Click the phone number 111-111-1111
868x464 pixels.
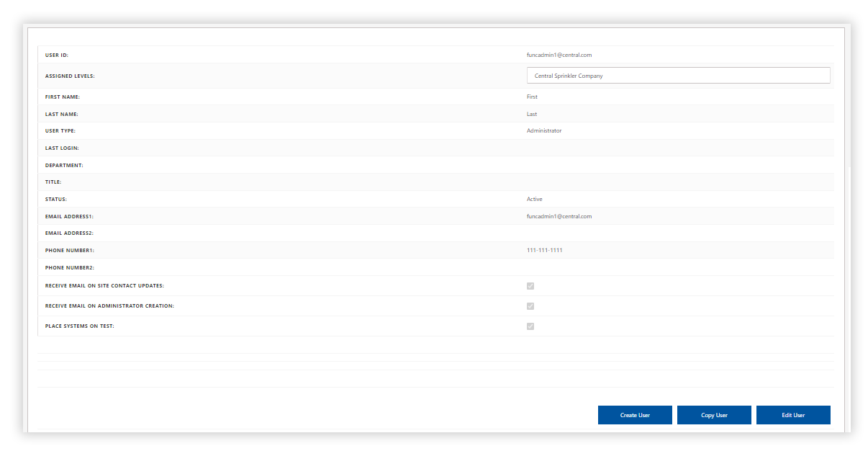coord(544,251)
